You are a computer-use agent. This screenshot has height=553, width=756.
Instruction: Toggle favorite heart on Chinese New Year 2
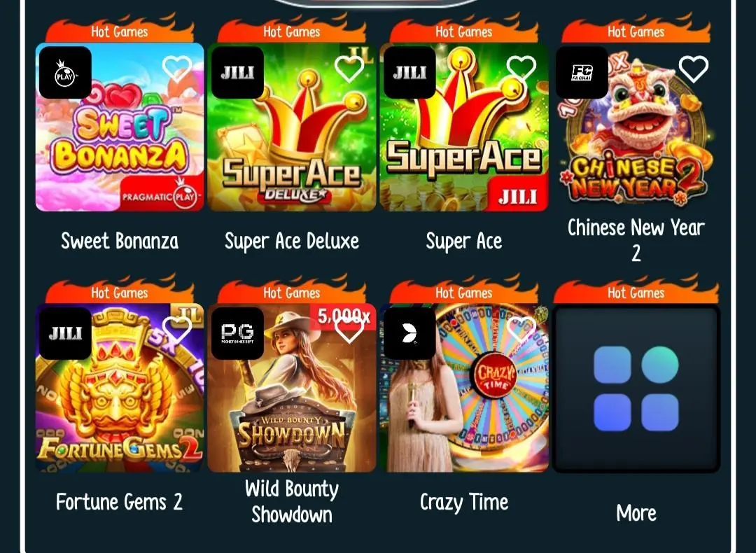click(693, 69)
